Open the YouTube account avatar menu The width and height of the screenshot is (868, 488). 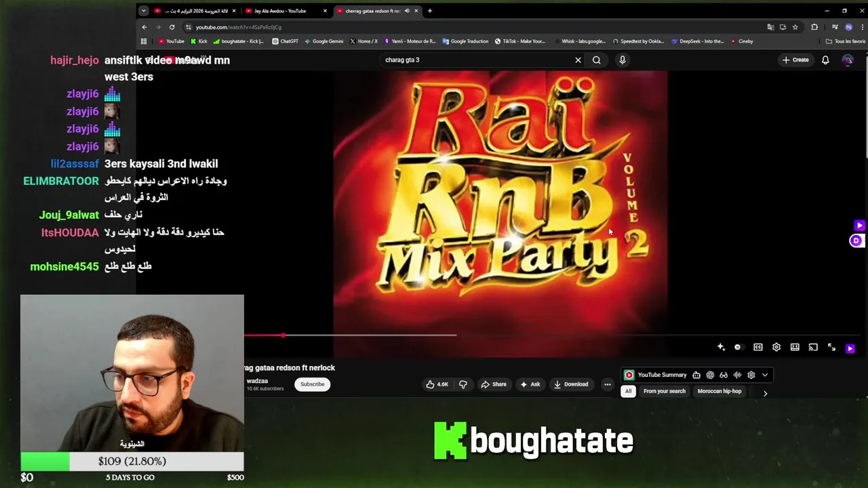[x=848, y=60]
